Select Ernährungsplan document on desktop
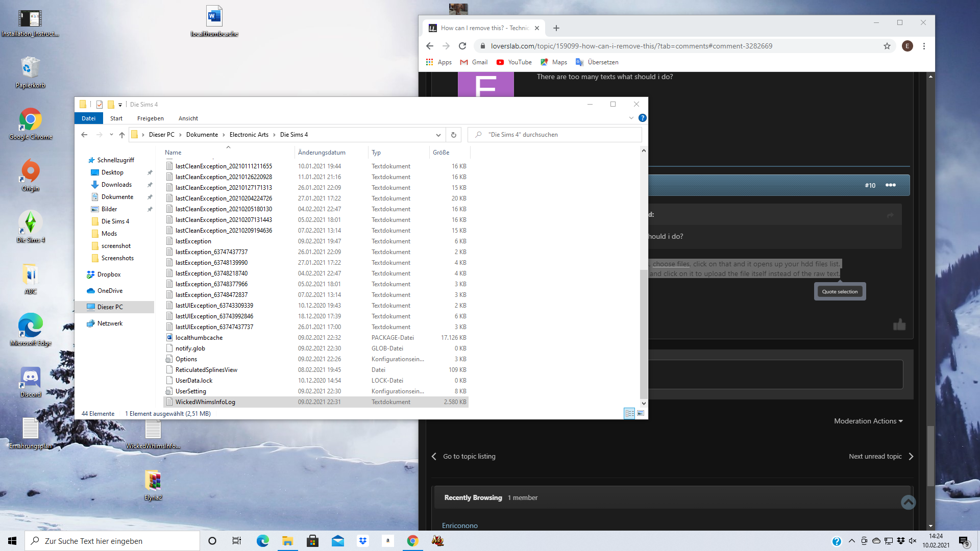The height and width of the screenshot is (551, 980). point(30,433)
